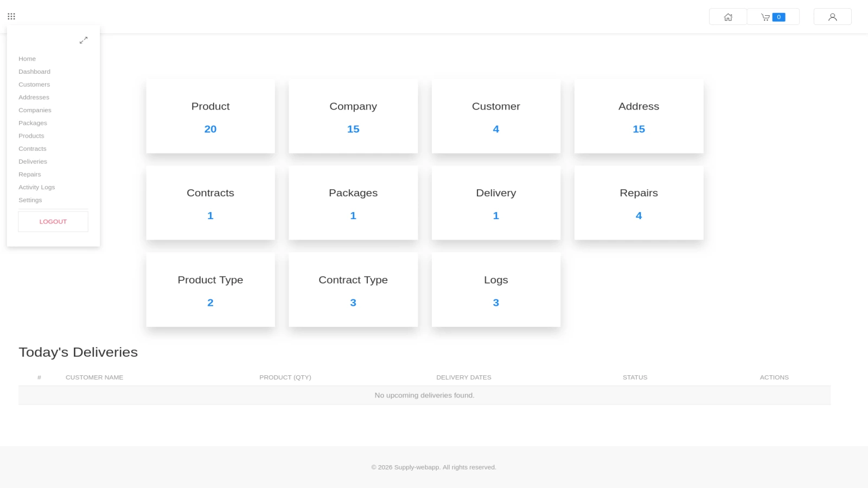Click the Customer count value 4
Image resolution: width=868 pixels, height=488 pixels.
coord(496,129)
